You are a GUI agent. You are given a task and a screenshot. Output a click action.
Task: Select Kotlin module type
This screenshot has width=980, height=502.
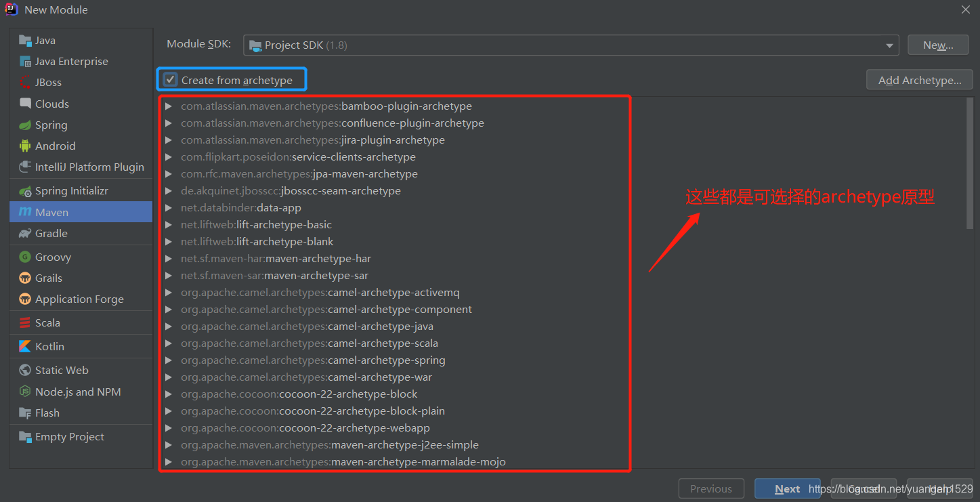click(81, 346)
